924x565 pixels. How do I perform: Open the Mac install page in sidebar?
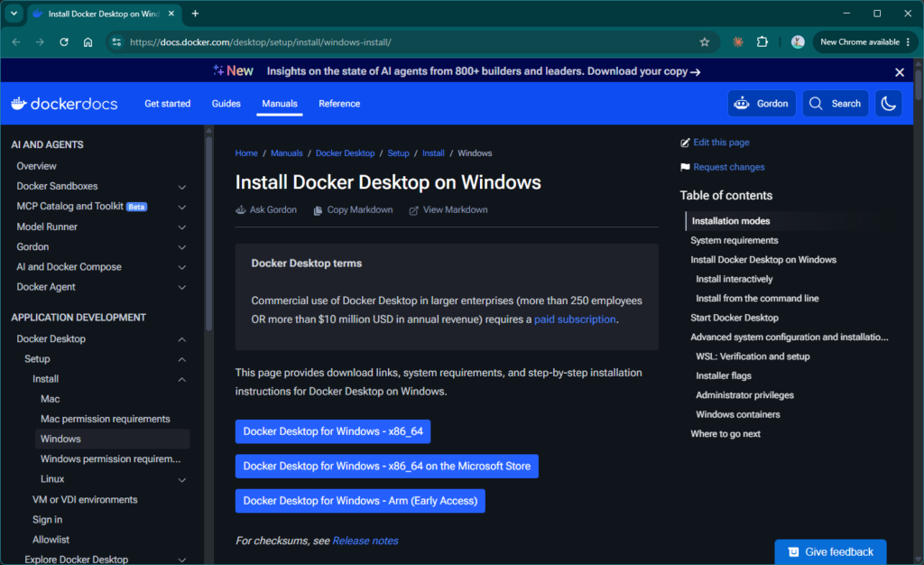(51, 399)
